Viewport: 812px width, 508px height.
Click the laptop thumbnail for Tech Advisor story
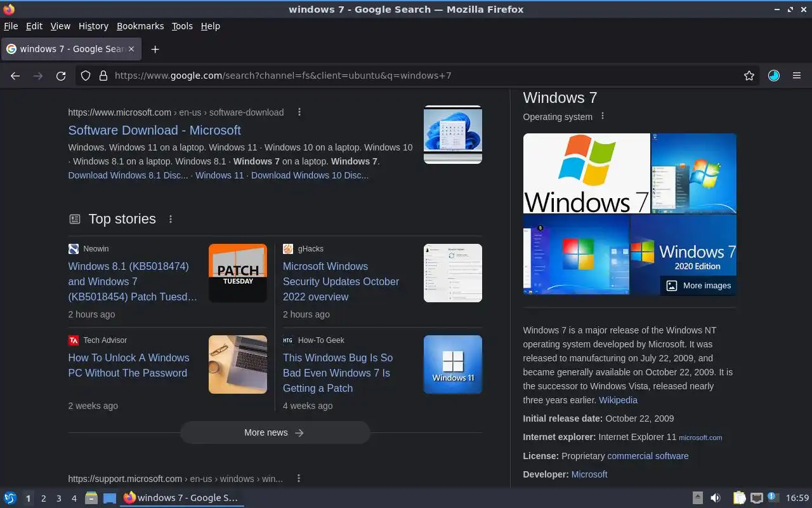click(238, 364)
